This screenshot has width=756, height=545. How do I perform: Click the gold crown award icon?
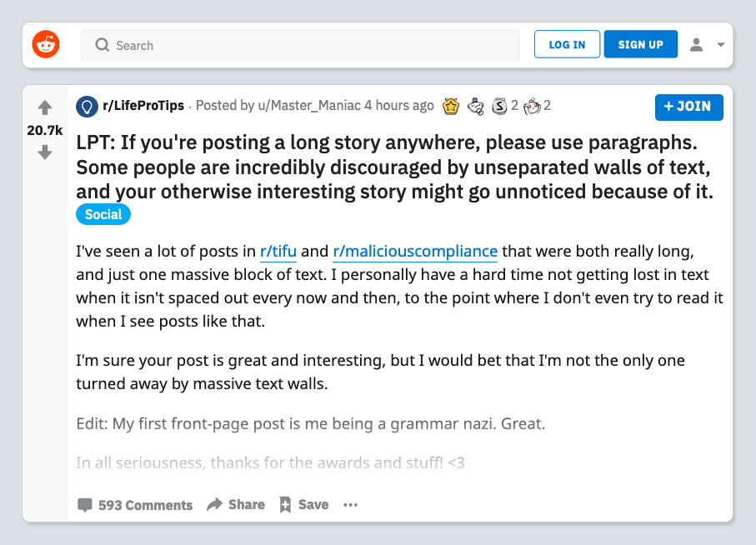(451, 106)
